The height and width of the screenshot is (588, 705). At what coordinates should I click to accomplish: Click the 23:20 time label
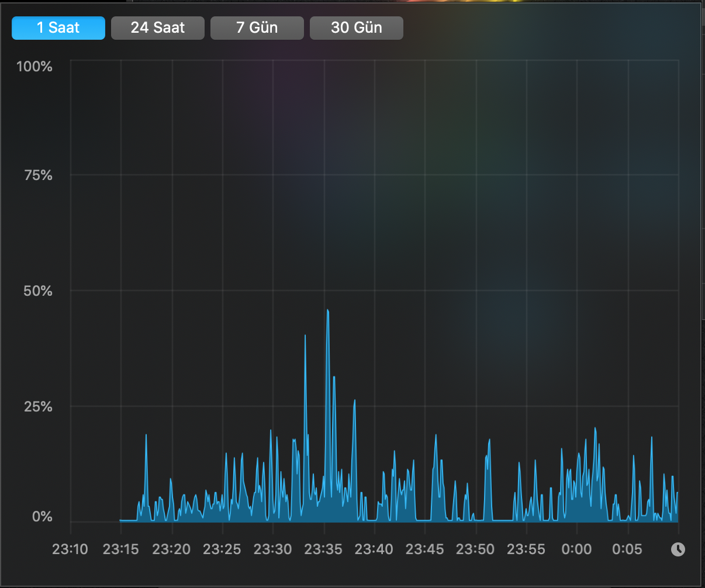coord(172,549)
